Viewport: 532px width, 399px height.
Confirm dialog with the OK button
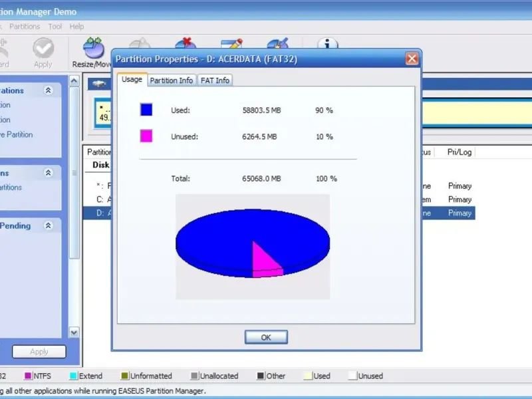[x=266, y=337]
